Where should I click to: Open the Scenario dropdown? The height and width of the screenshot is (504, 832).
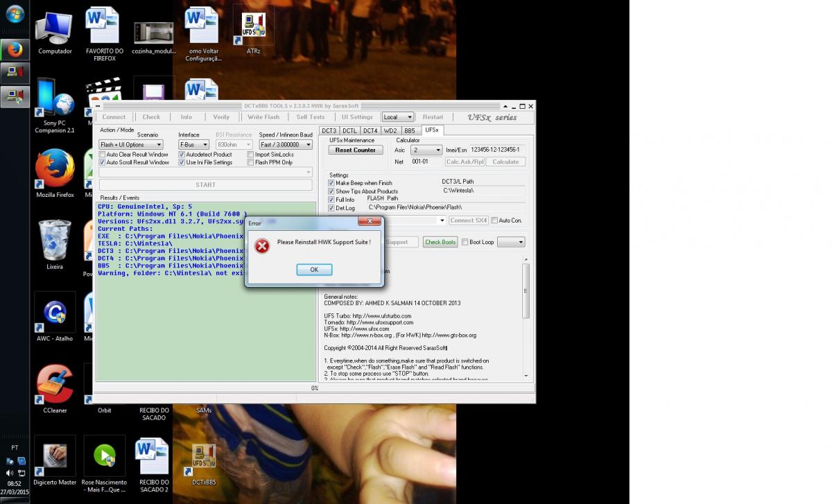point(131,145)
